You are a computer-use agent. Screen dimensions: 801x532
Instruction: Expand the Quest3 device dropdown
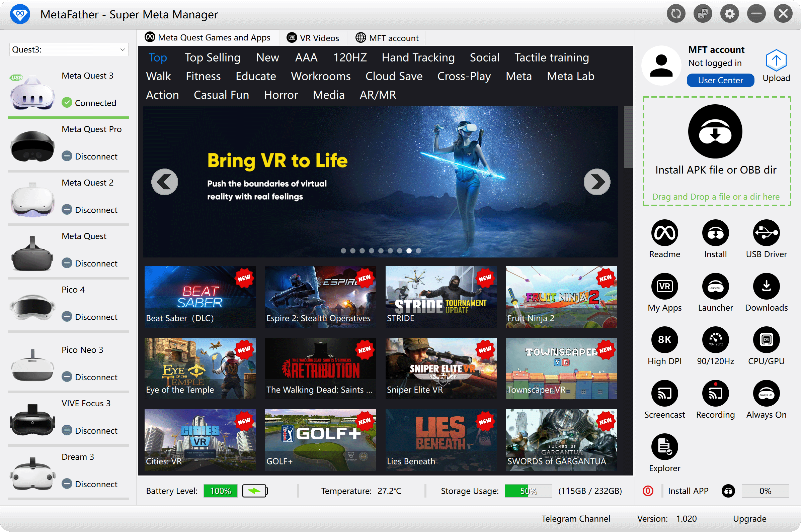(x=122, y=50)
